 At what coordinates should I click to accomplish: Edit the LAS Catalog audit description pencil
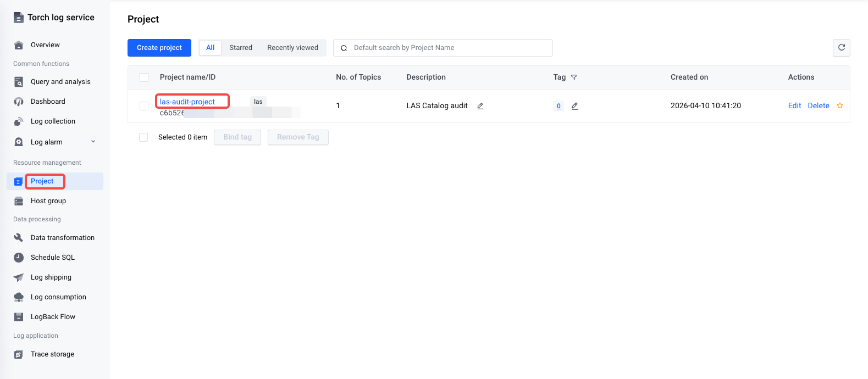[x=480, y=106]
